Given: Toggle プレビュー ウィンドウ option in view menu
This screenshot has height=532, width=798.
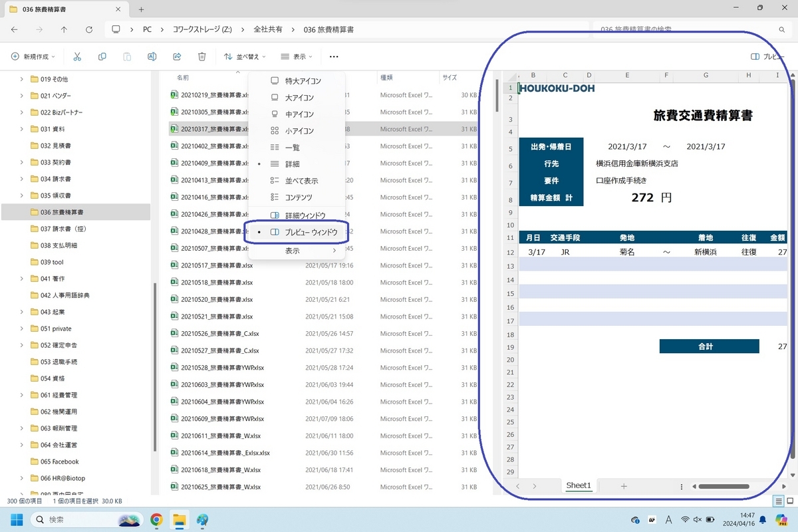Looking at the screenshot, I should tap(297, 232).
